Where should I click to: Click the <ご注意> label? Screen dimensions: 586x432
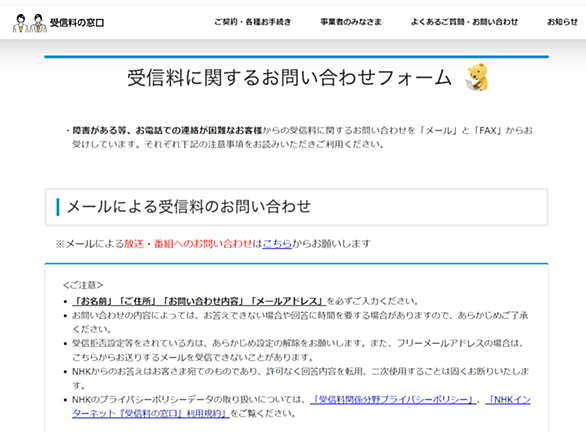point(83,285)
